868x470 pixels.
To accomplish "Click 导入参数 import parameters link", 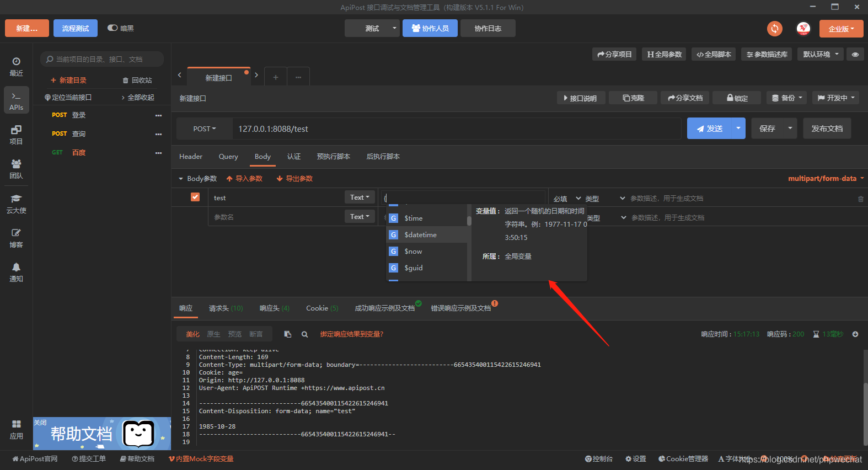I will coord(244,178).
